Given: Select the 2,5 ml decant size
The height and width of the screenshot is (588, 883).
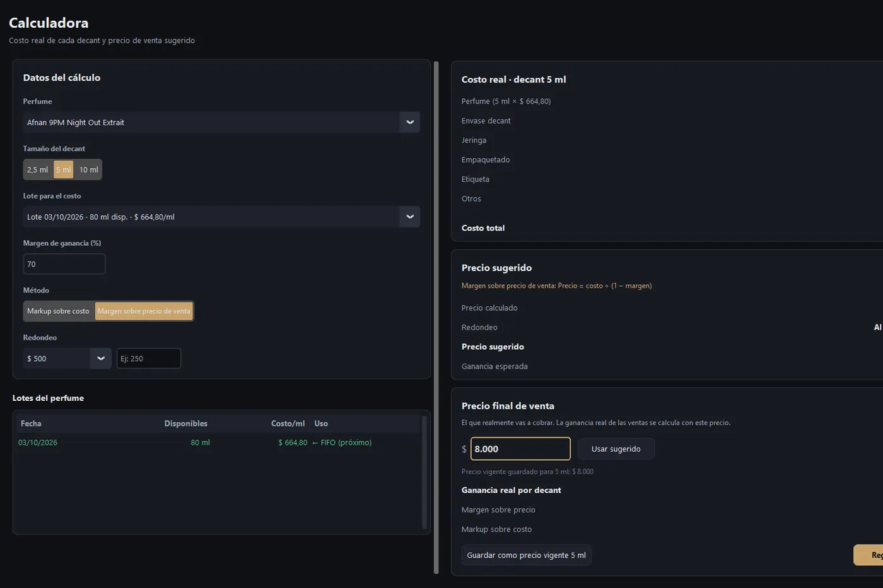Looking at the screenshot, I should tap(37, 170).
